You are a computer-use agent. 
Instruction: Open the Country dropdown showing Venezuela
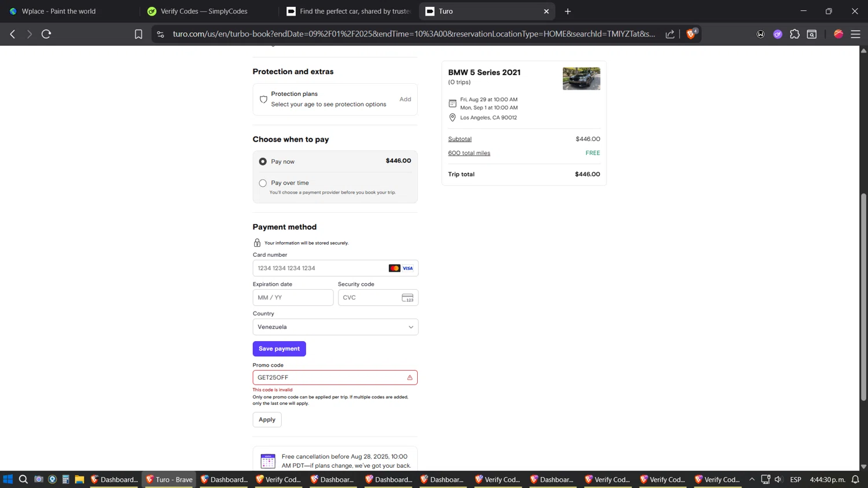335,327
